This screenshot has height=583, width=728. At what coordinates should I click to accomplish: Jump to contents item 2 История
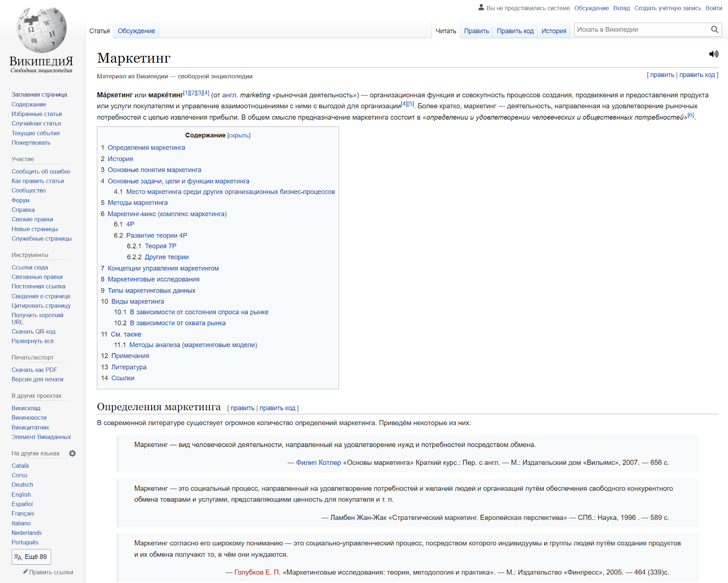coord(117,159)
